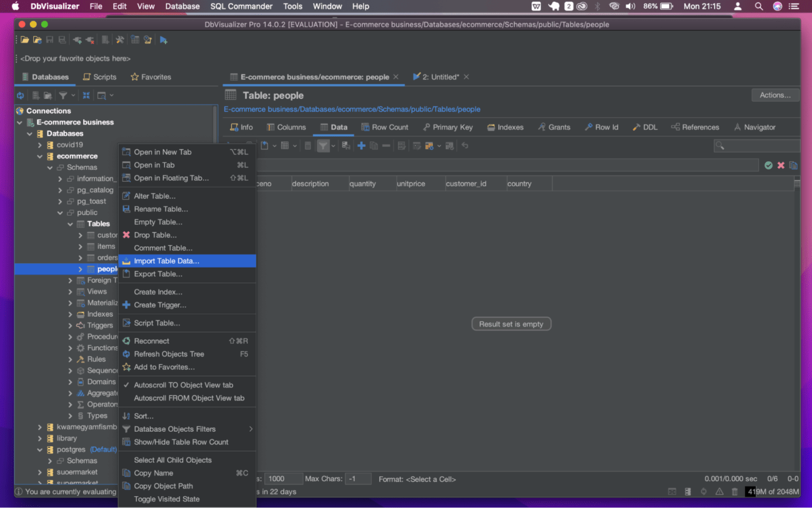Toggle the grid filter funnel in the Data toolbar
Viewport: 812px width, 508px height.
click(x=324, y=145)
